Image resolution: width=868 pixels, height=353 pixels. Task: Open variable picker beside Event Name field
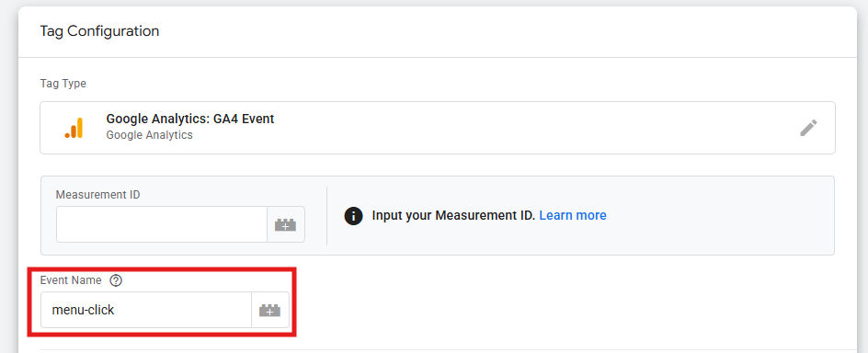coord(270,310)
